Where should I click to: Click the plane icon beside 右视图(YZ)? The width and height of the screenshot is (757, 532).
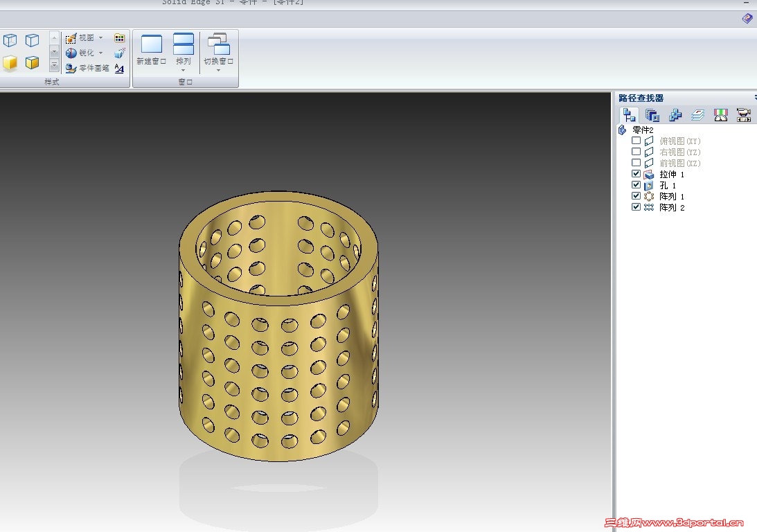pyautogui.click(x=649, y=152)
